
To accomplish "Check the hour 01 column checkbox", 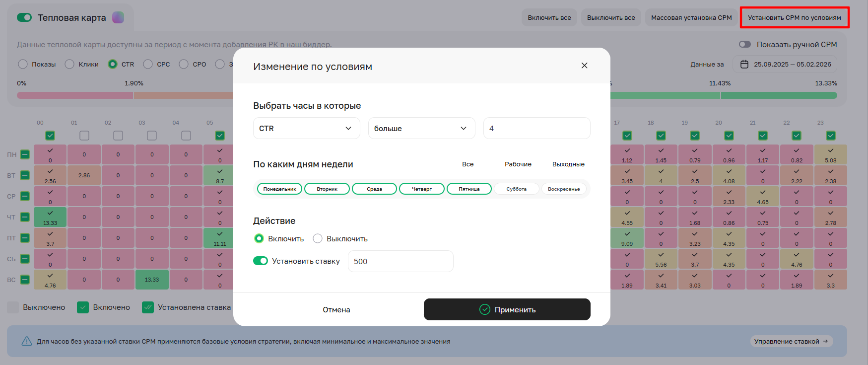I will coord(84,136).
